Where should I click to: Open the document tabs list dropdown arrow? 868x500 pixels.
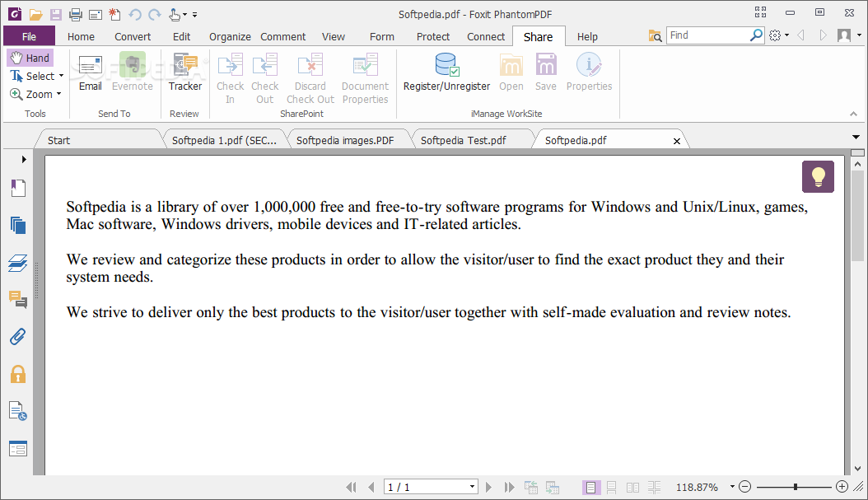tap(856, 137)
